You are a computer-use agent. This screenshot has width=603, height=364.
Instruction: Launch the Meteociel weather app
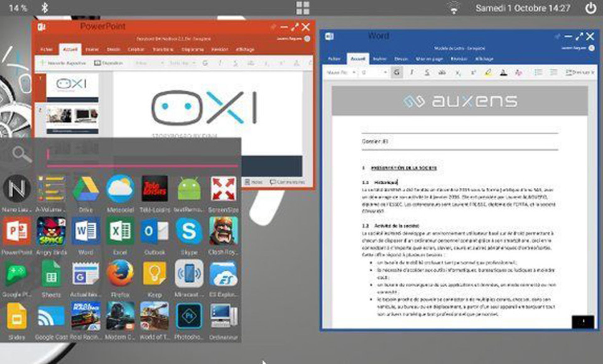[120, 188]
